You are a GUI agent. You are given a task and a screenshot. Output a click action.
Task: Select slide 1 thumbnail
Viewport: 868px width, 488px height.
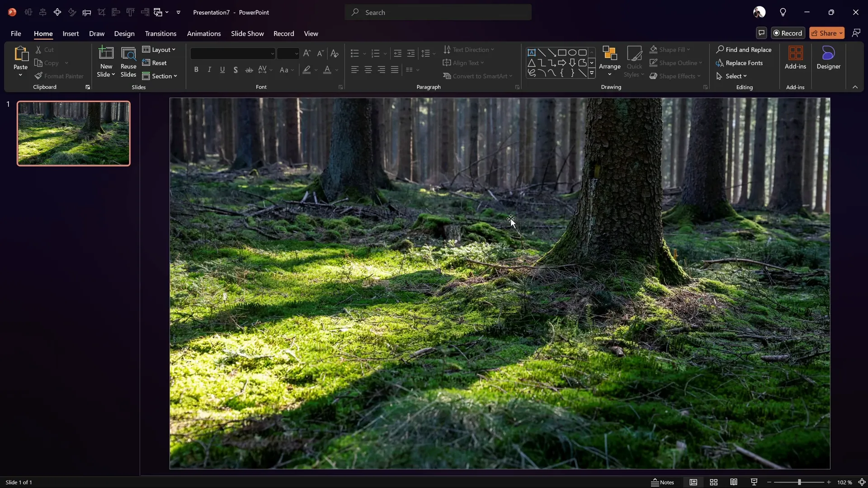click(x=74, y=133)
